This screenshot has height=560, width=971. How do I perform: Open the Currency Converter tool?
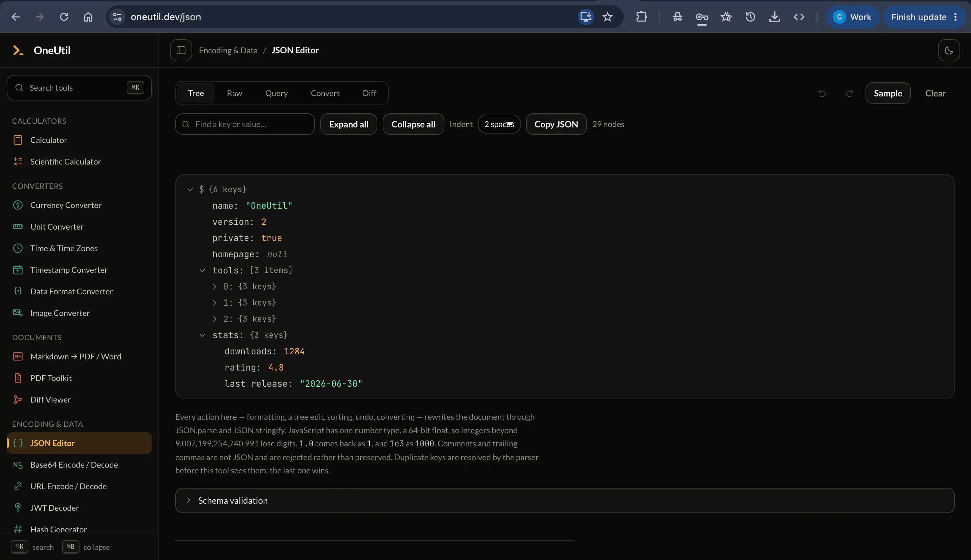click(x=79, y=205)
